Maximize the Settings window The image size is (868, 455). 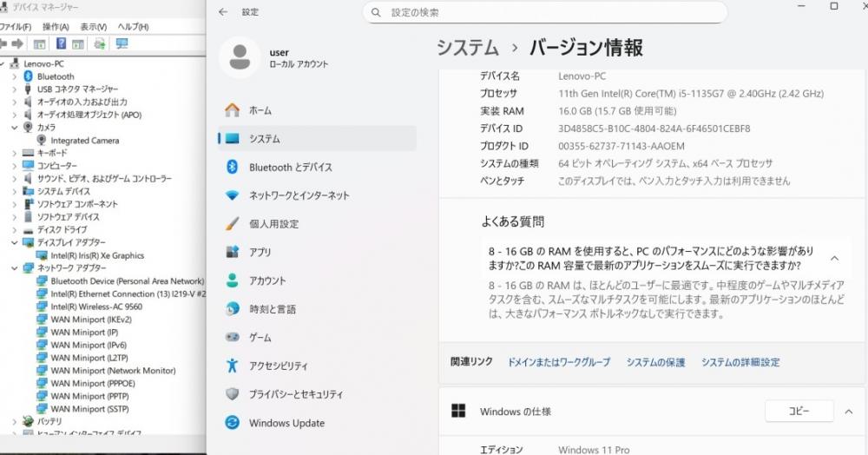click(833, 6)
